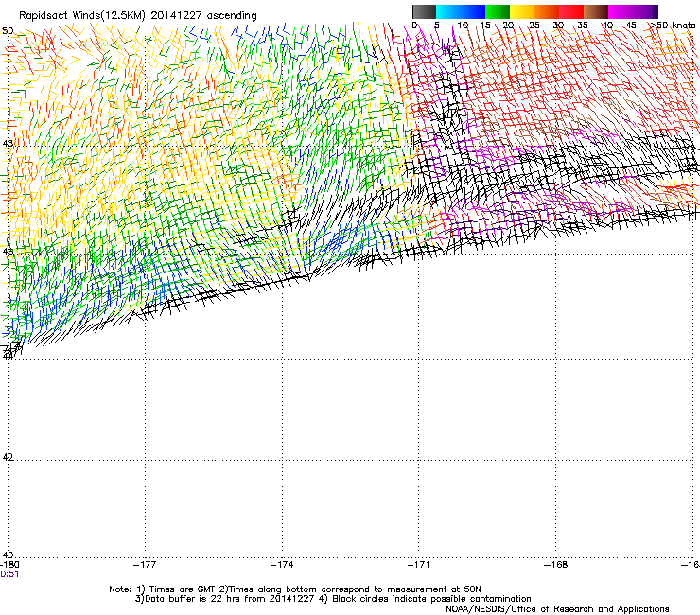Click the latitude label '50'
The width and height of the screenshot is (700, 615).
coord(8,31)
